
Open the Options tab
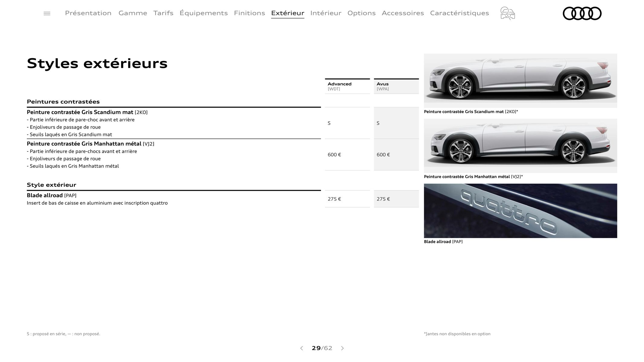point(361,13)
